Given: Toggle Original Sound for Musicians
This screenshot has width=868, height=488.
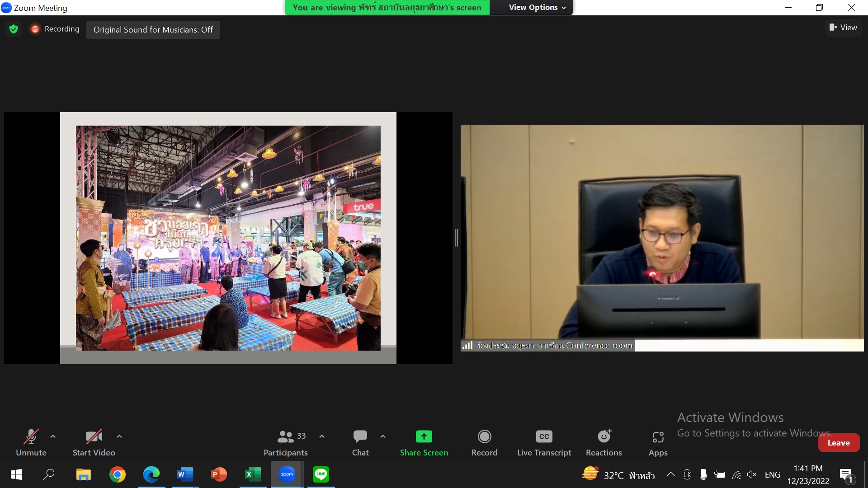Looking at the screenshot, I should tap(153, 30).
